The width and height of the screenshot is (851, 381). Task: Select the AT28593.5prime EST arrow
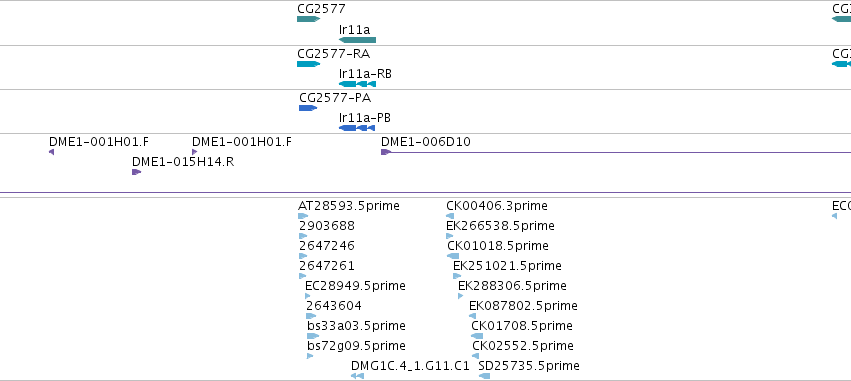point(303,216)
